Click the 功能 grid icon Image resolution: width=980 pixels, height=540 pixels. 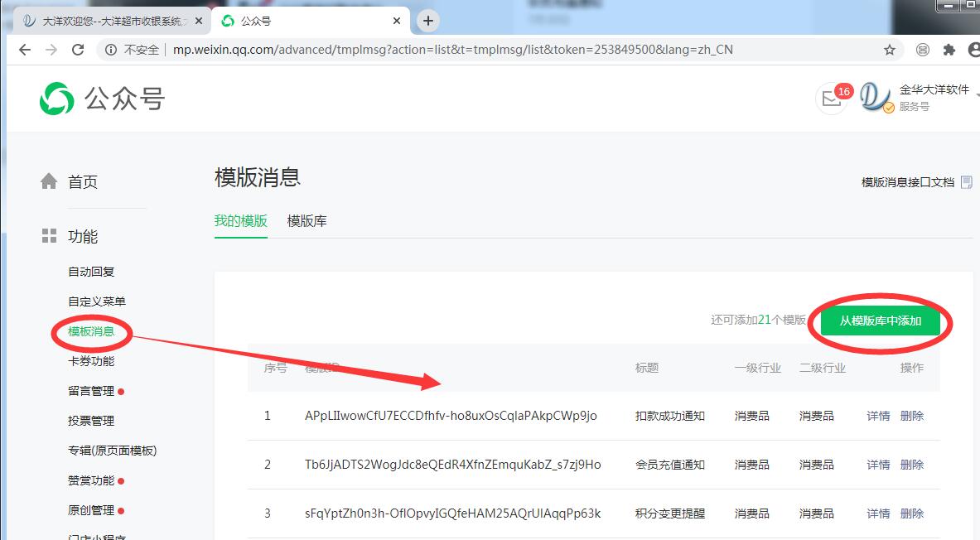tap(50, 235)
